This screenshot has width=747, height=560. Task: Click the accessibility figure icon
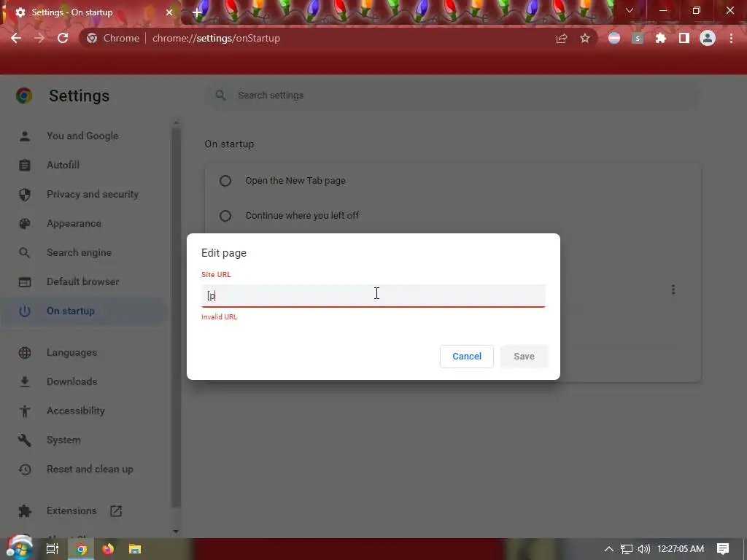25,411
